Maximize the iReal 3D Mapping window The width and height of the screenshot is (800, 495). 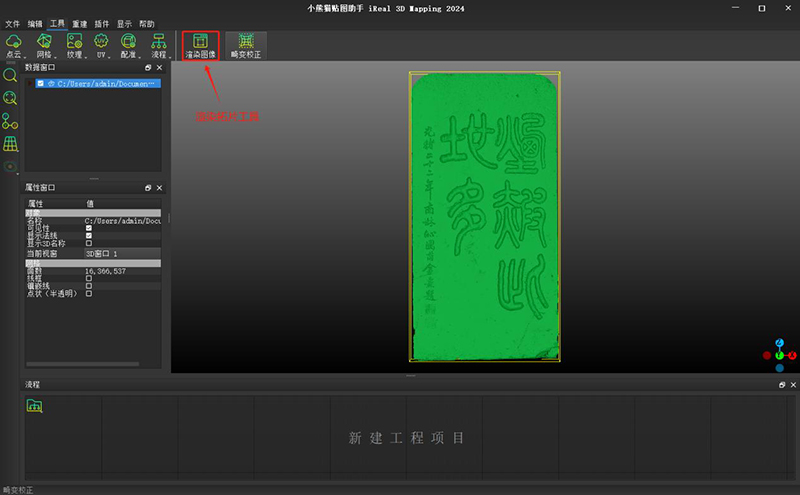click(x=762, y=8)
